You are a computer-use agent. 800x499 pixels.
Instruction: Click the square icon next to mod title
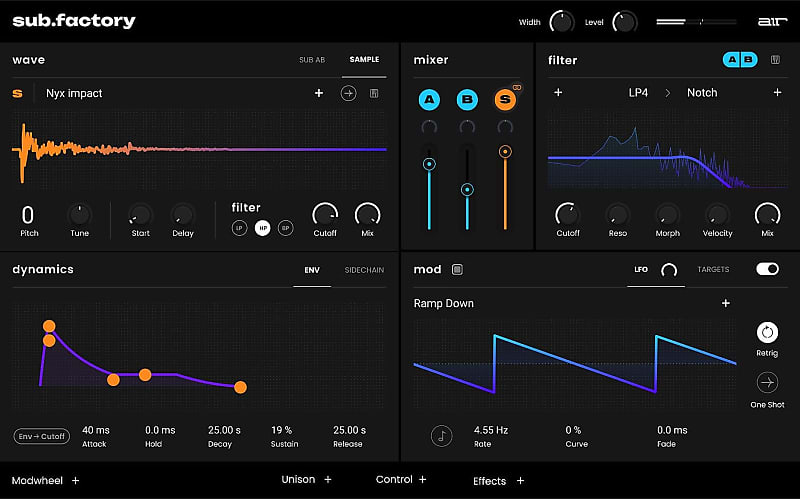coord(457,269)
